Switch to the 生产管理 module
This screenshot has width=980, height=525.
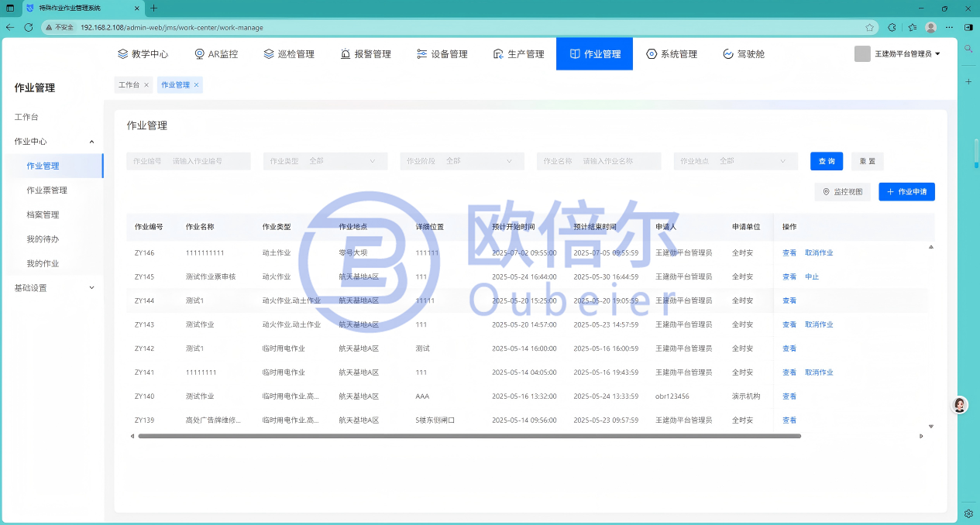pyautogui.click(x=518, y=54)
